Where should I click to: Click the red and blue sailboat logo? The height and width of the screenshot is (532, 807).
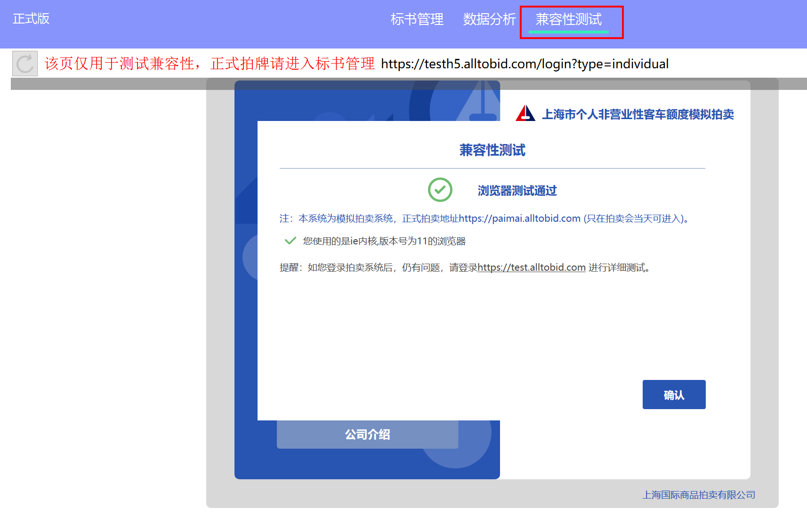525,113
